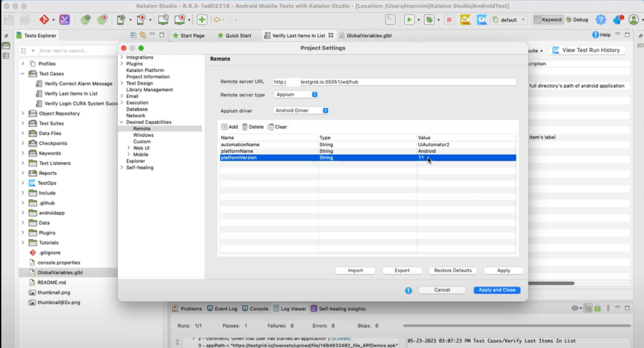Click the Clear capabilities icon
This screenshot has width=644, height=348.
coord(271,127)
